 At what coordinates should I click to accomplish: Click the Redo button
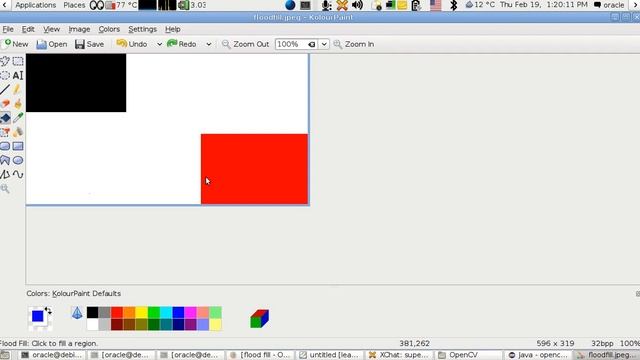tap(182, 44)
